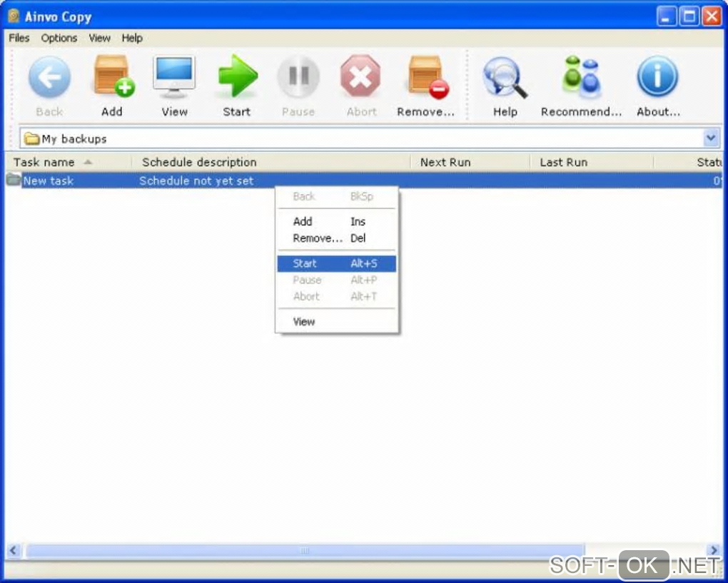Click the Status column header
Screen dimensions: 728x583
[x=688, y=162]
